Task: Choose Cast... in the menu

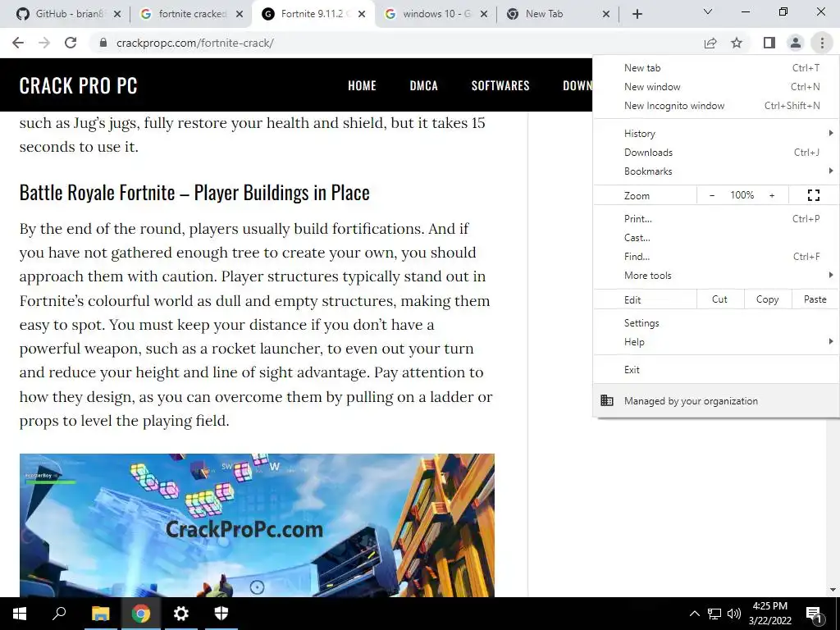Action: pyautogui.click(x=715, y=238)
